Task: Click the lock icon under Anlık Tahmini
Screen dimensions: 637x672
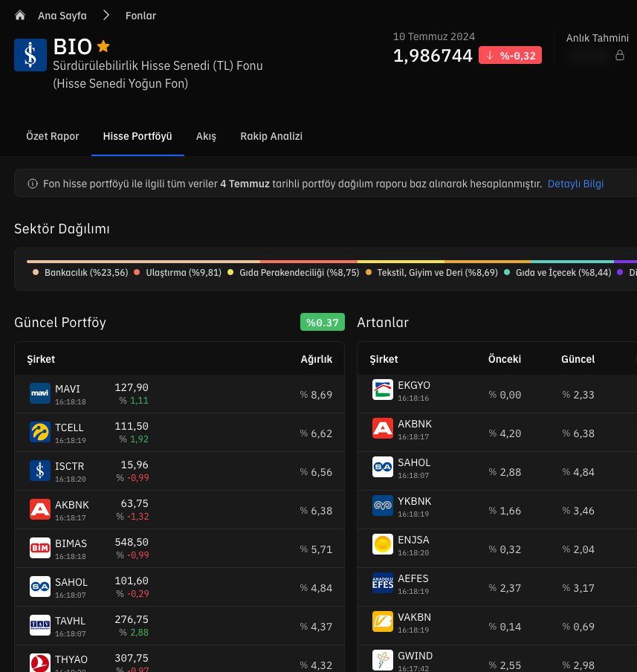Action: tap(619, 55)
